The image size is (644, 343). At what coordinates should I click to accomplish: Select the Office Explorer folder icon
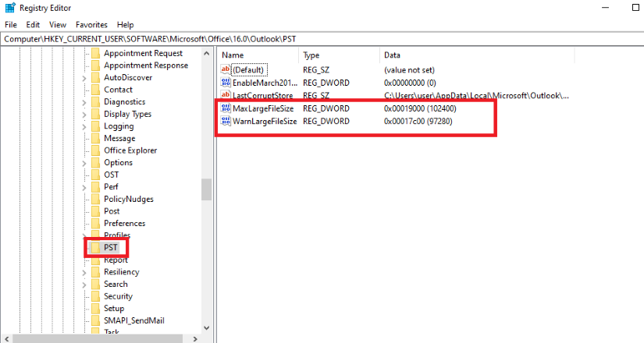[x=96, y=150]
